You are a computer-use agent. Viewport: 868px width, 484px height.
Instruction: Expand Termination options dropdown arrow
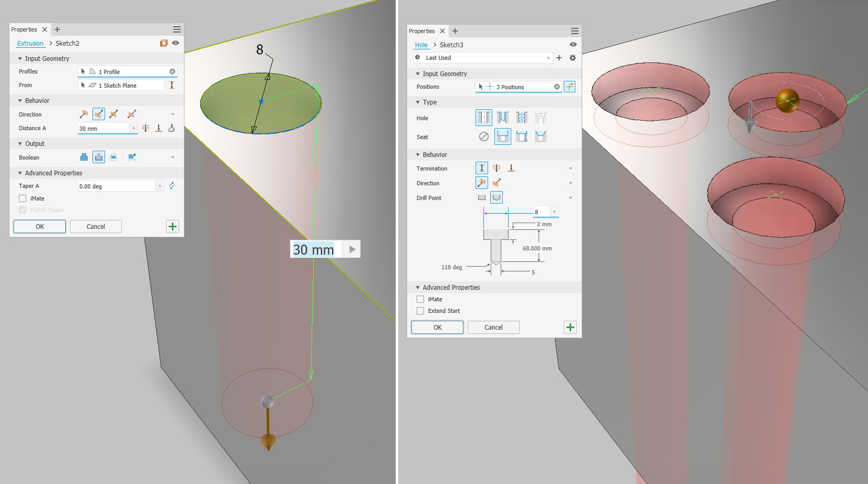[x=571, y=169]
